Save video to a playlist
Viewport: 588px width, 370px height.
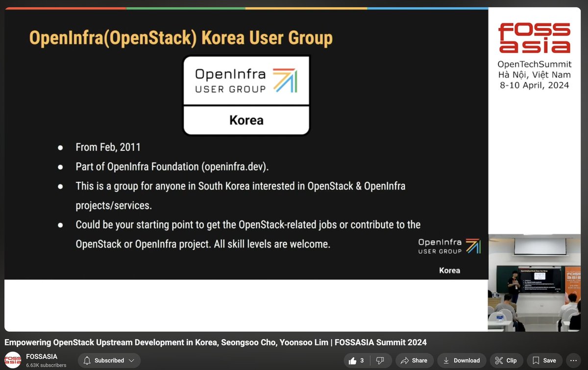(544, 361)
